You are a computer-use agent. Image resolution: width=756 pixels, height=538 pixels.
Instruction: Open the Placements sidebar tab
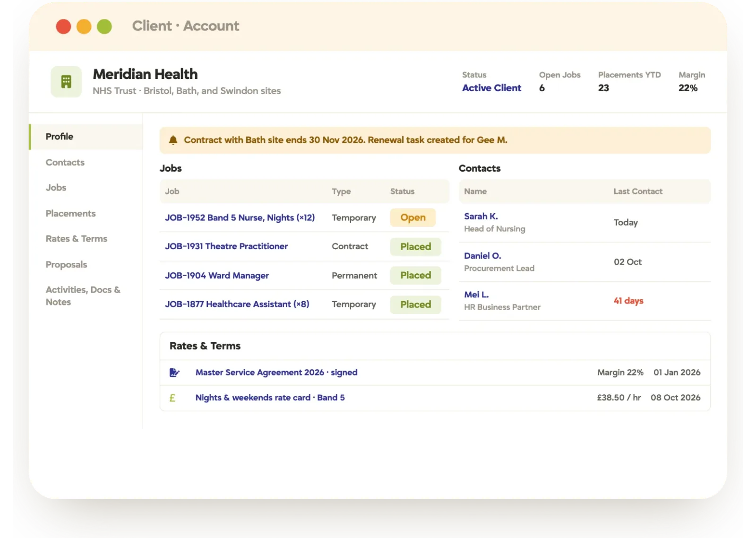[x=70, y=213]
